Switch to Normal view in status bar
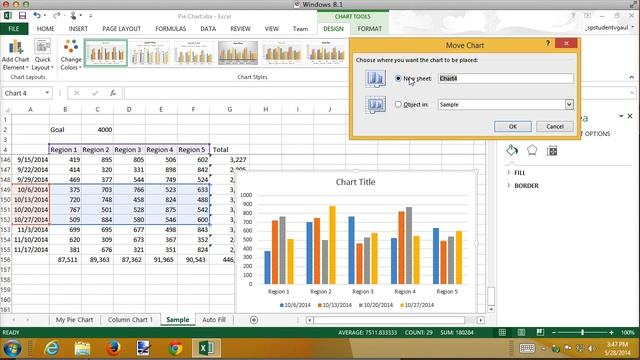640x360 pixels. click(x=502, y=332)
